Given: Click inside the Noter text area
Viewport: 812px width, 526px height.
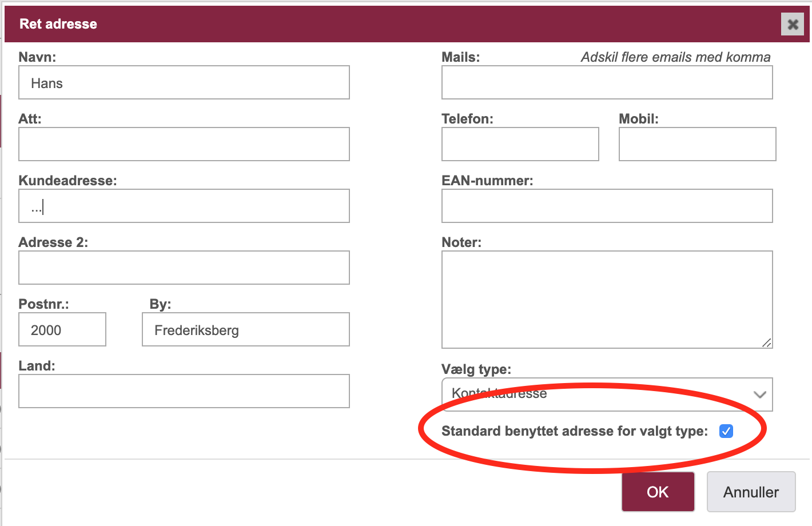Looking at the screenshot, I should click(x=607, y=300).
